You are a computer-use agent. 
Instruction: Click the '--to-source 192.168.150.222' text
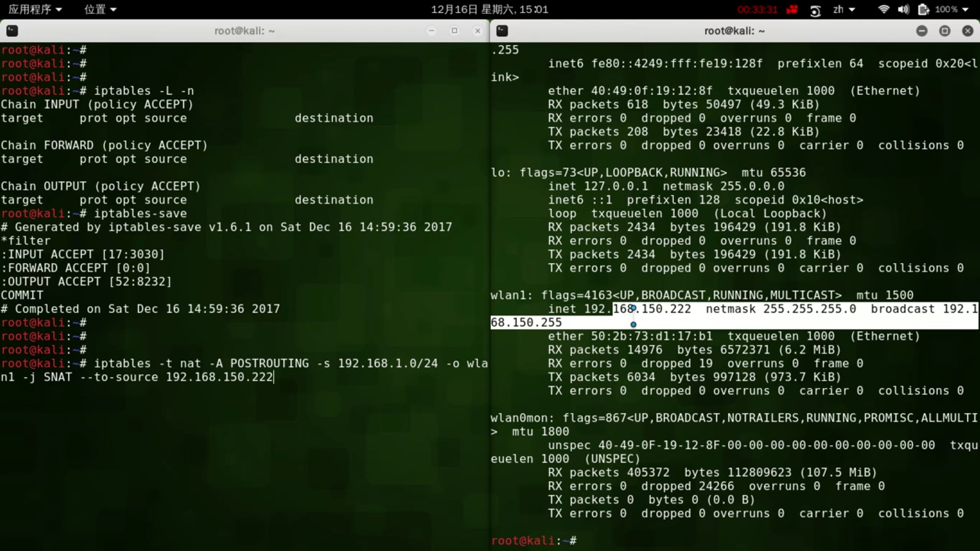[177, 377]
